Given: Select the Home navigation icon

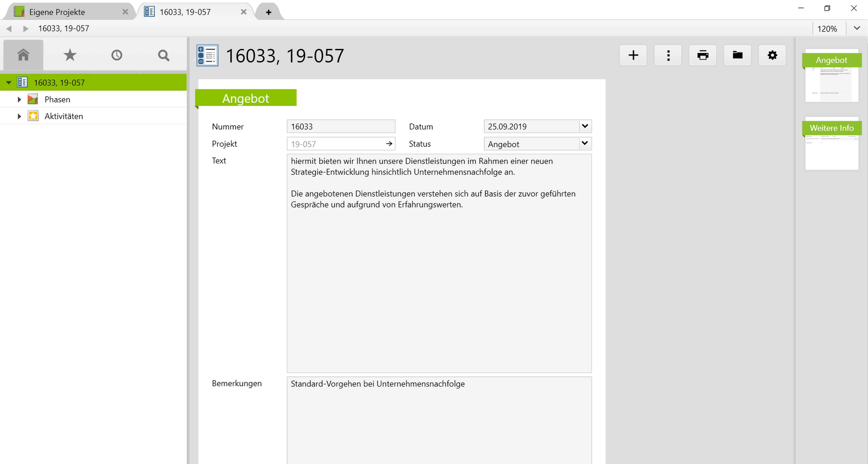Looking at the screenshot, I should [x=23, y=55].
